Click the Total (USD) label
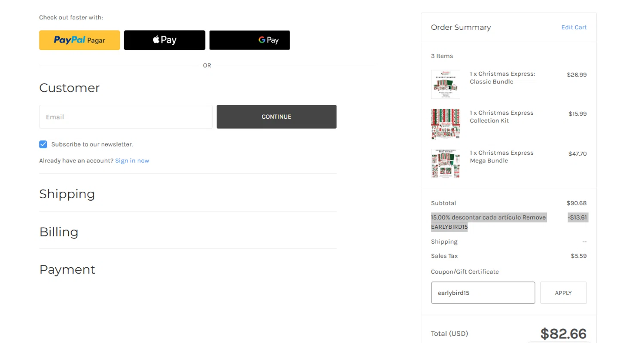Viewport: 644px width, 343px height. 450,334
